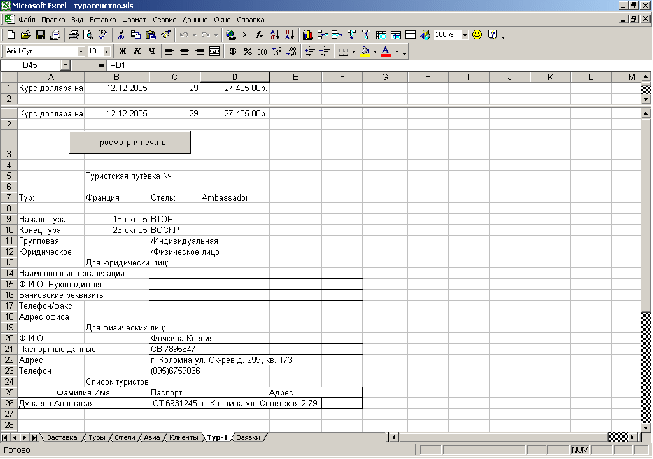Sort descending with Z-A icon

(x=289, y=35)
